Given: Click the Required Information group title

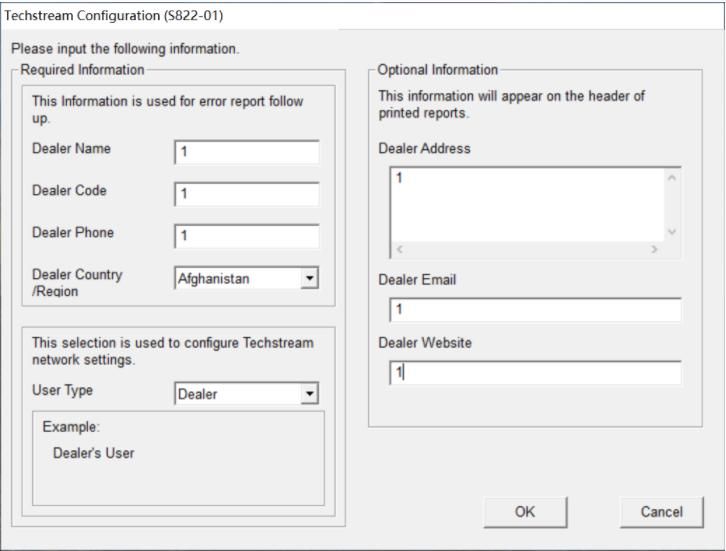Looking at the screenshot, I should click(x=82, y=70).
